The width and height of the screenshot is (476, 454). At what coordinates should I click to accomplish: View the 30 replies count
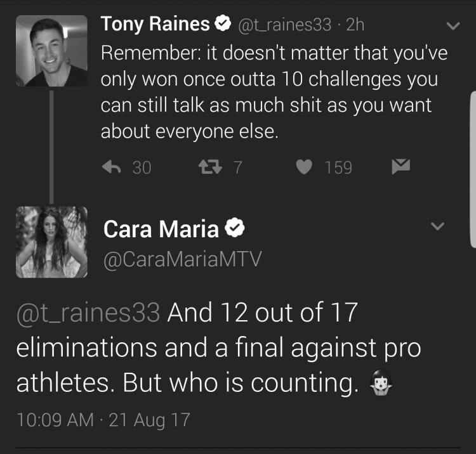142,167
